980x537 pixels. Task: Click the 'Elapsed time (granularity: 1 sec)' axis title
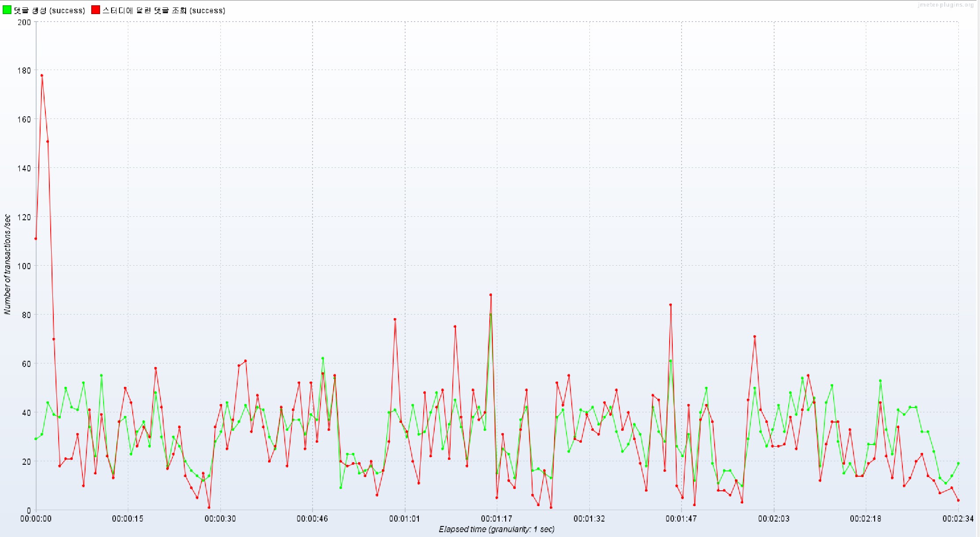pyautogui.click(x=496, y=529)
